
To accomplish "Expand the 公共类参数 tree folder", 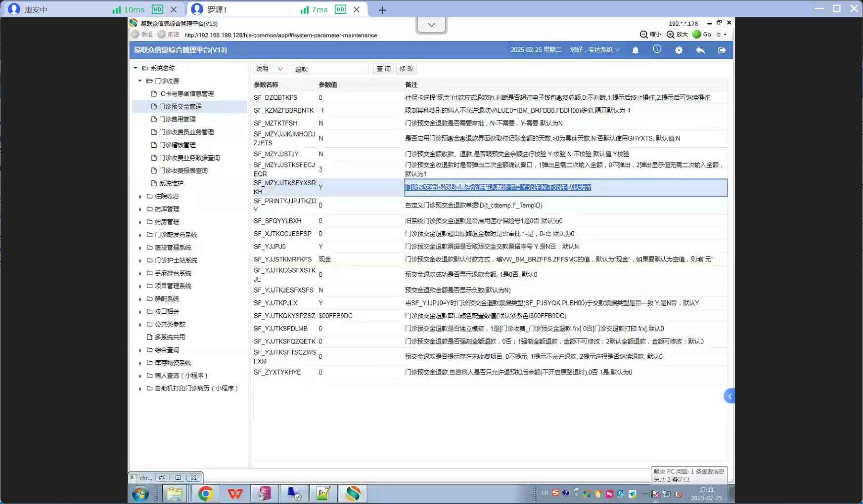I will click(140, 325).
